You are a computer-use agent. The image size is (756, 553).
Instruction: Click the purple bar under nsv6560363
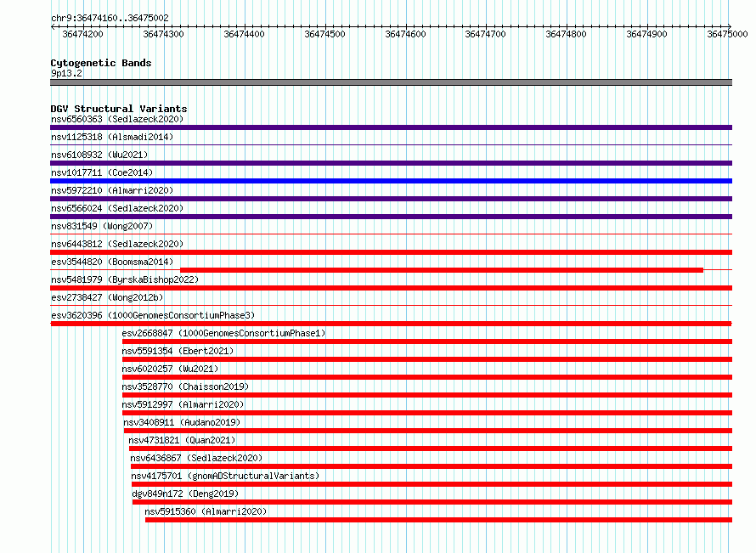point(391,127)
